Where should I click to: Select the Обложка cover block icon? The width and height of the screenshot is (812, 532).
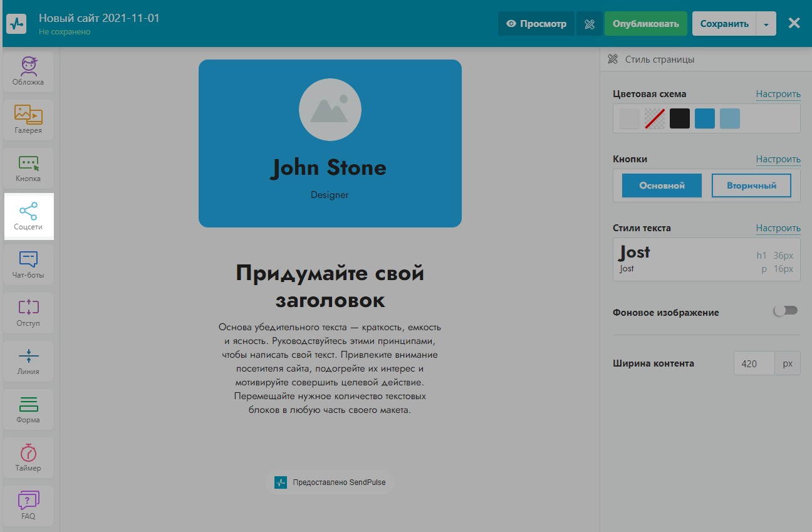28,72
